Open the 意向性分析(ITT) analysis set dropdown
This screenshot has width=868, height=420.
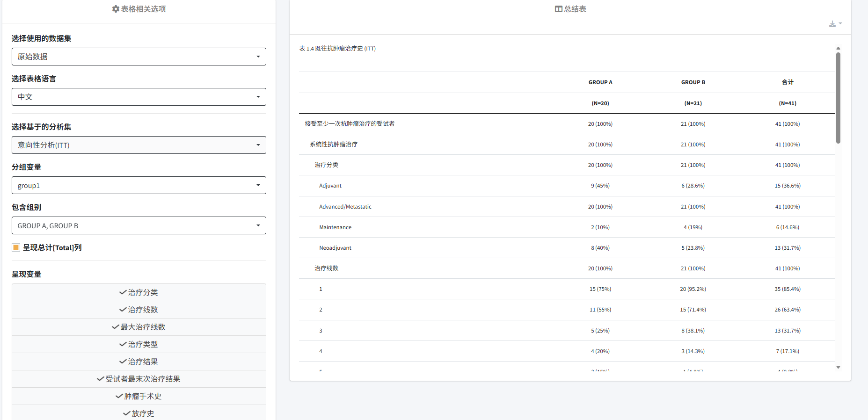[139, 145]
